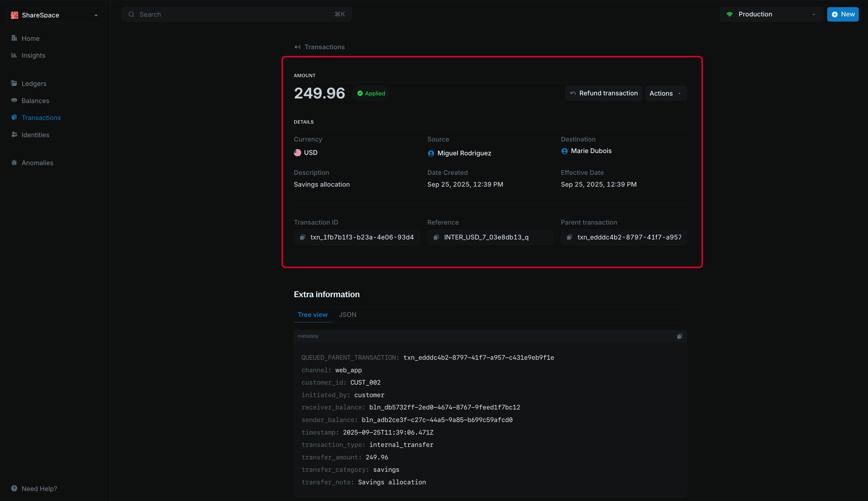
Task: Click the Ledgers folder icon
Action: tap(14, 83)
